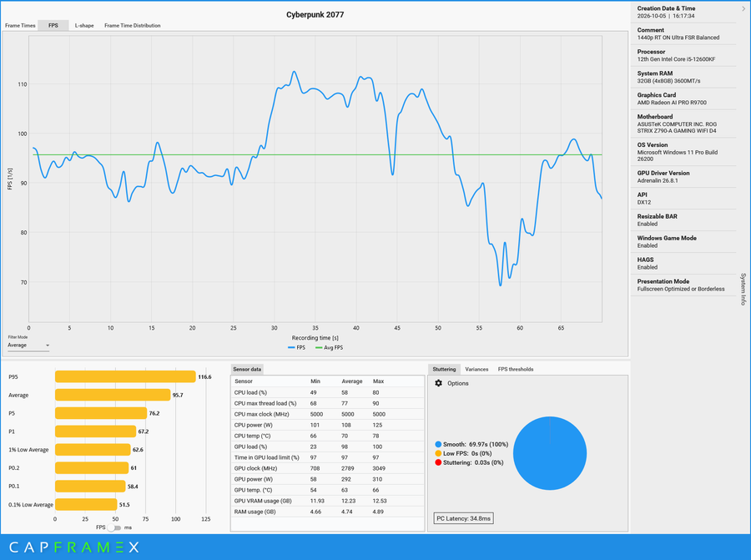
Task: Click the red Stuttering legend dot
Action: coord(438,462)
